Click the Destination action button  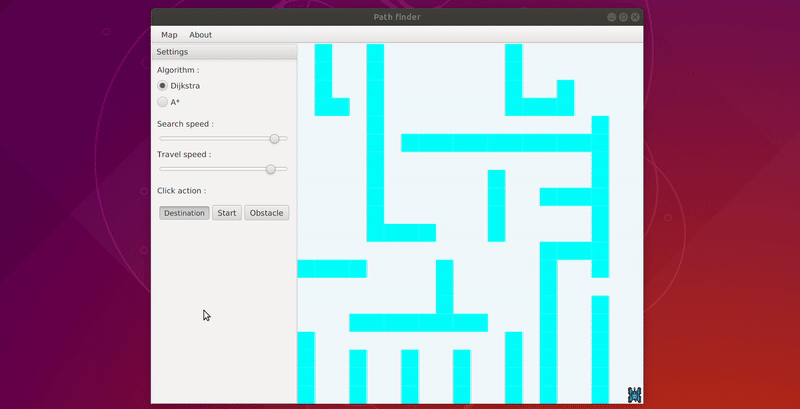coord(184,213)
